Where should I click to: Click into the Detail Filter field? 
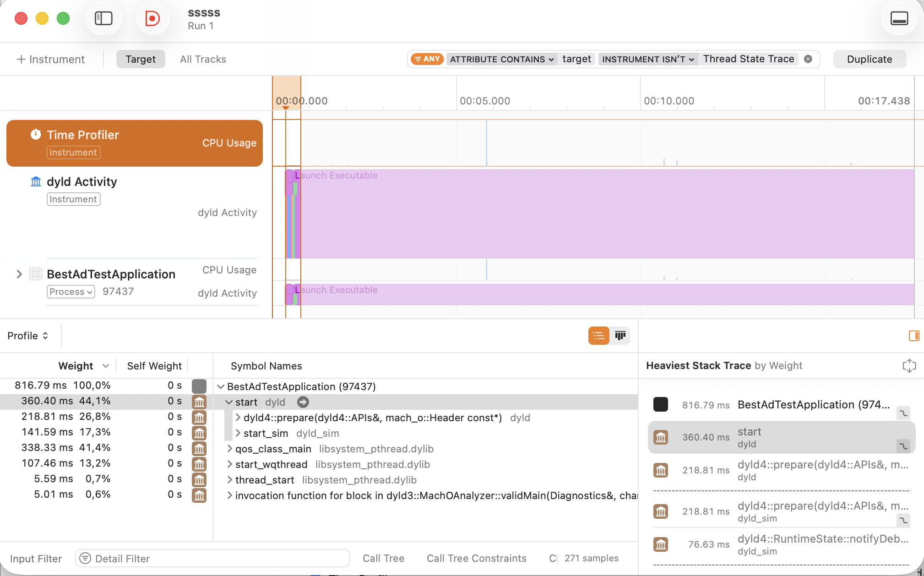tap(212, 558)
